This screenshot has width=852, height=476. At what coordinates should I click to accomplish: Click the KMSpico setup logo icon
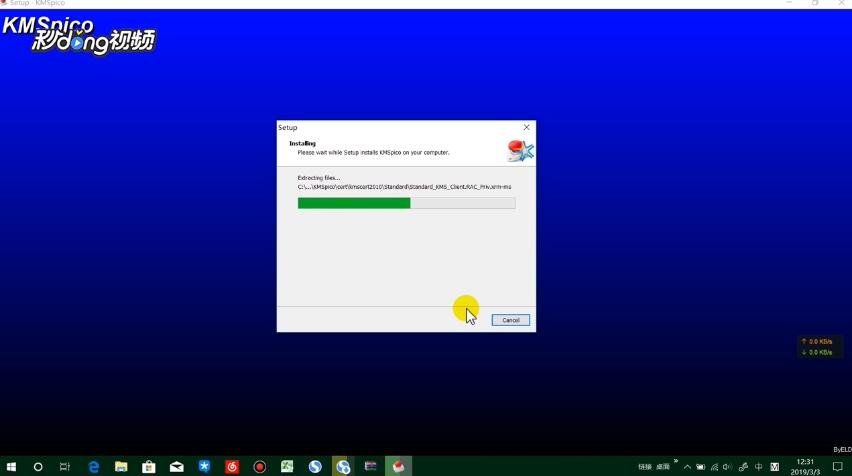[x=520, y=151]
